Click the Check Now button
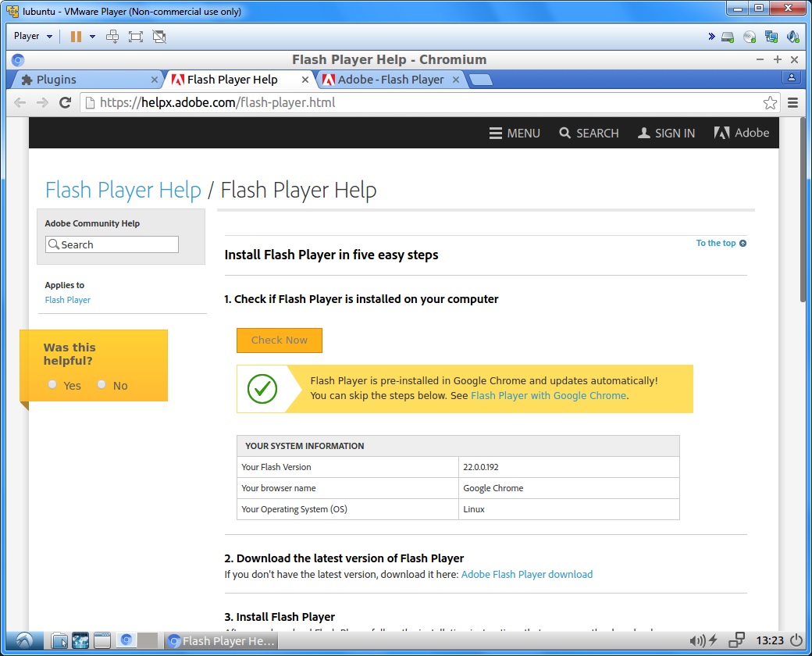The height and width of the screenshot is (656, 812). 280,340
